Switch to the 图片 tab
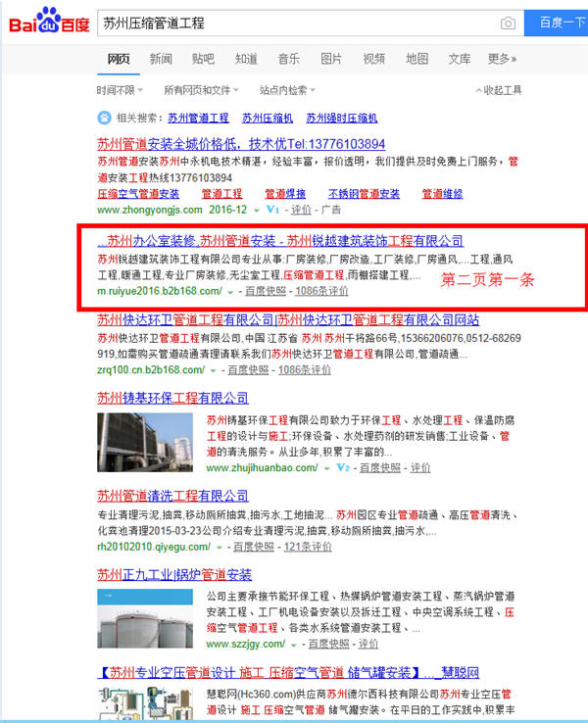The image size is (588, 723). (331, 59)
